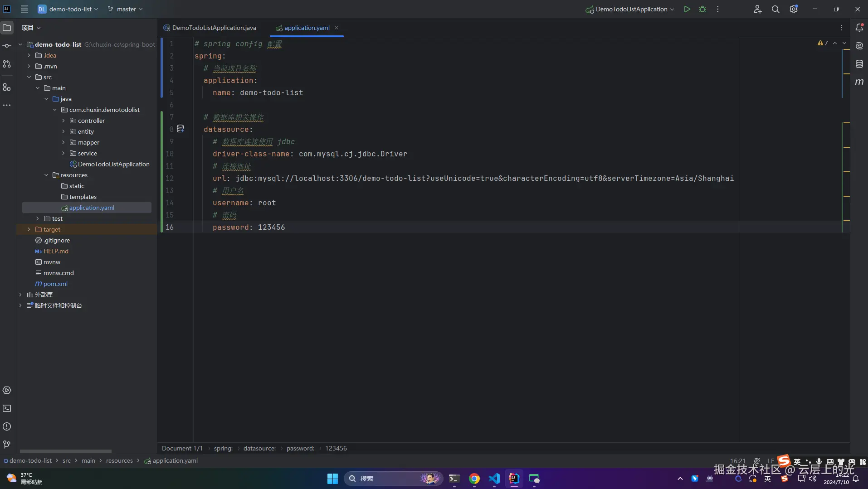The image size is (868, 489).
Task: Open the demo-todo-list project dropdown
Action: (68, 9)
